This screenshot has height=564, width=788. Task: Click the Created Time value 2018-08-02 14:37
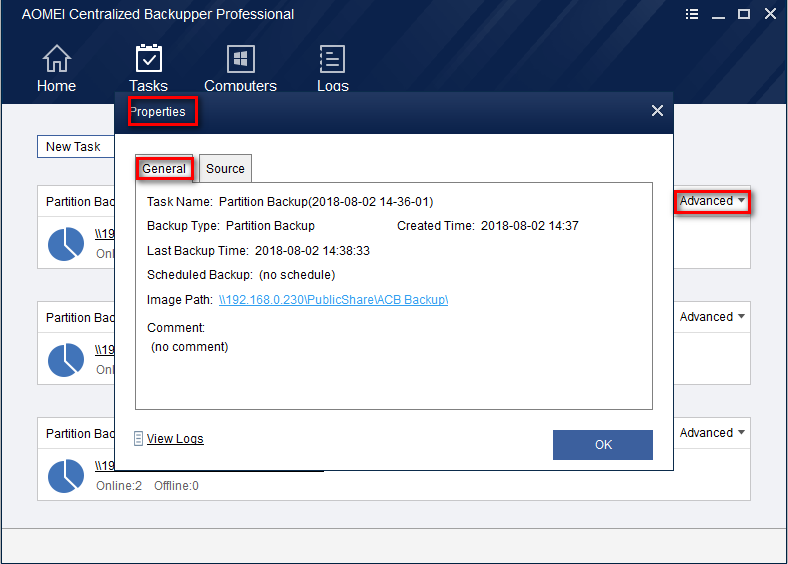530,226
